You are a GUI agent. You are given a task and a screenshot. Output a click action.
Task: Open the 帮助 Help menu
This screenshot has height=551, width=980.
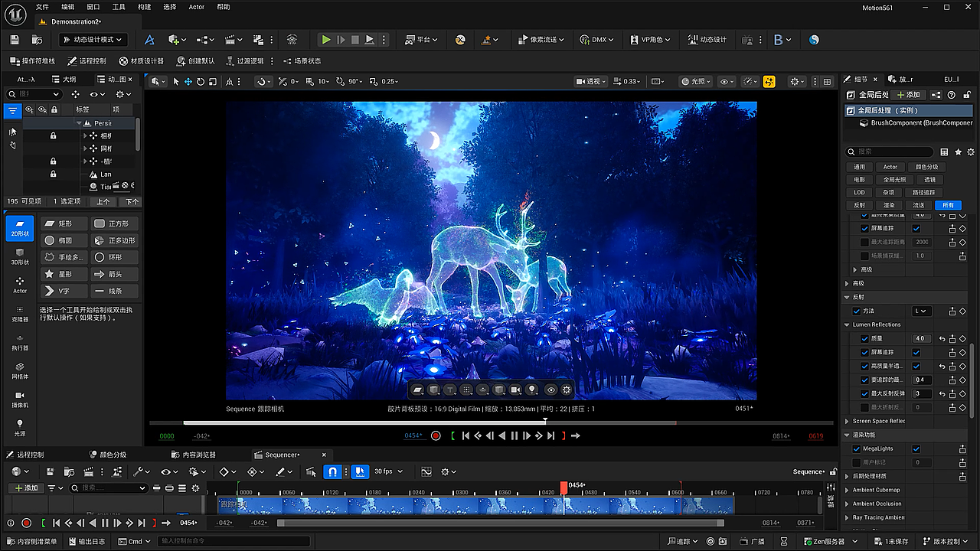[224, 7]
